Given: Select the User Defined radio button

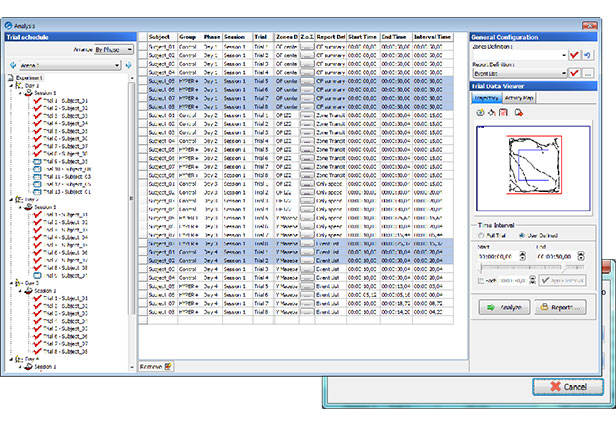Looking at the screenshot, I should [x=523, y=235].
